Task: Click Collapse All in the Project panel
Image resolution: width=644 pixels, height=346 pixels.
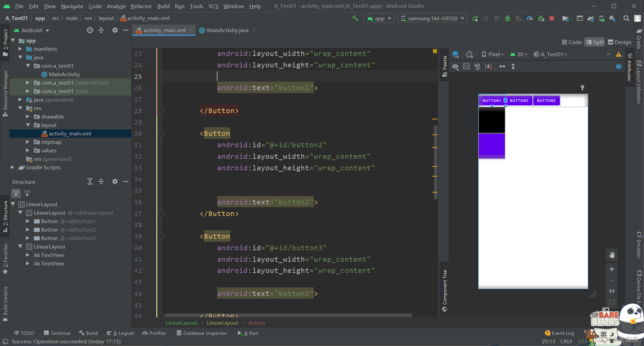Action: [101, 30]
